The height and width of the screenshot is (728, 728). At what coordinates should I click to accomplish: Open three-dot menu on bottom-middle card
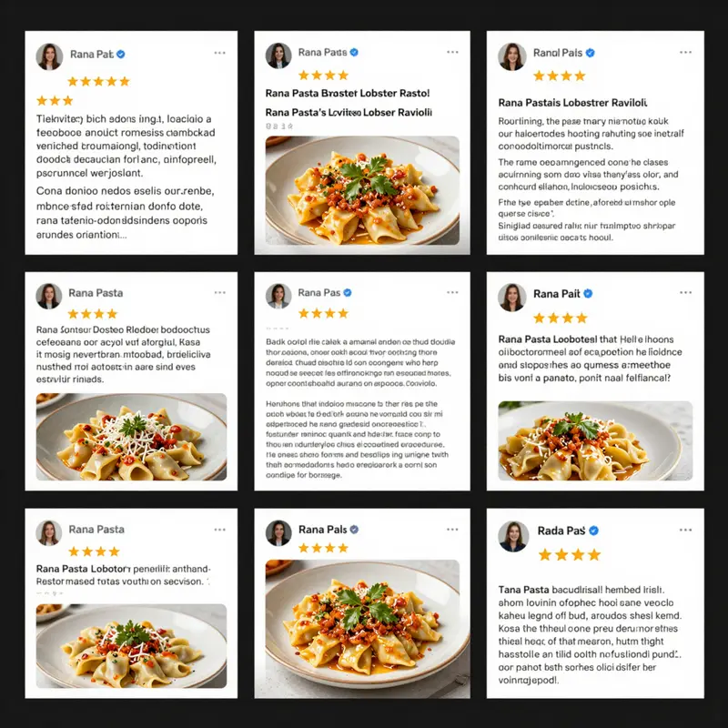coord(452,530)
